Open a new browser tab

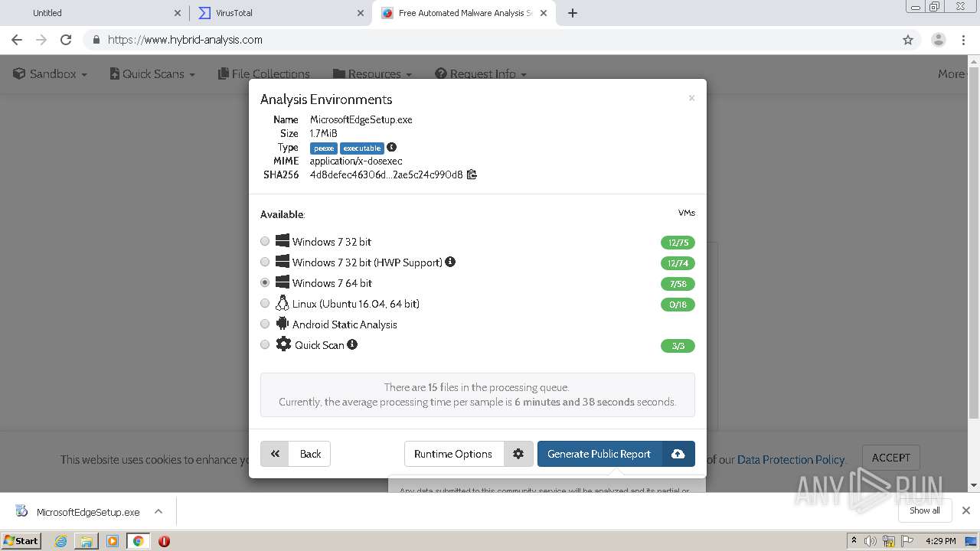click(573, 13)
